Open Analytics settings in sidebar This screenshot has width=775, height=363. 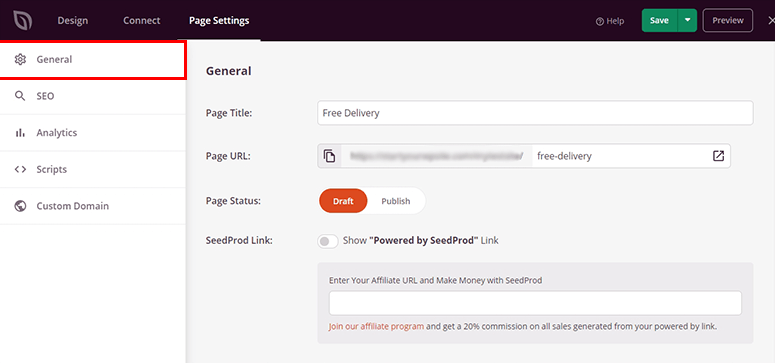coord(93,133)
